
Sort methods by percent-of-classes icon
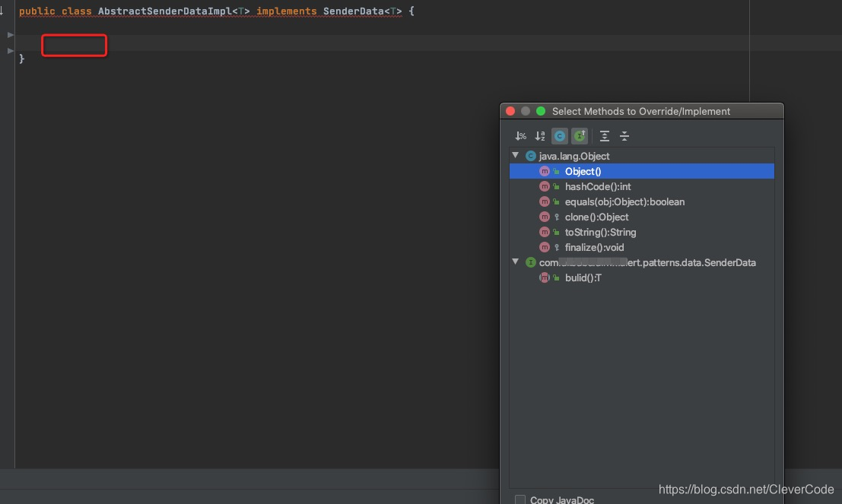pyautogui.click(x=520, y=136)
